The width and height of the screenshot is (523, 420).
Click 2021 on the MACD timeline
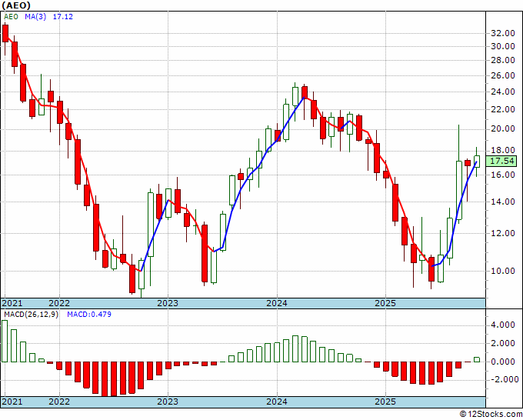point(12,402)
